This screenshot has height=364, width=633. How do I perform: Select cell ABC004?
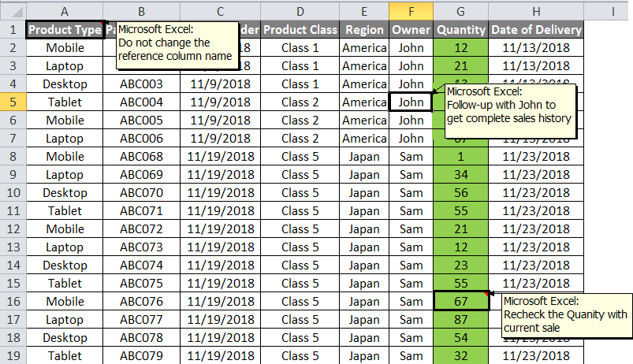click(x=141, y=102)
